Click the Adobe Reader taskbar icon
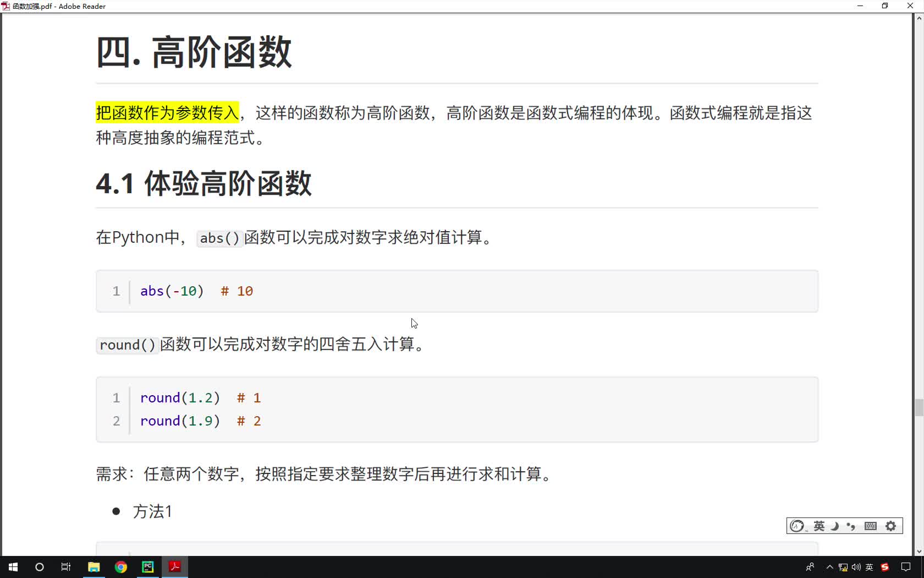This screenshot has height=578, width=924. (175, 567)
